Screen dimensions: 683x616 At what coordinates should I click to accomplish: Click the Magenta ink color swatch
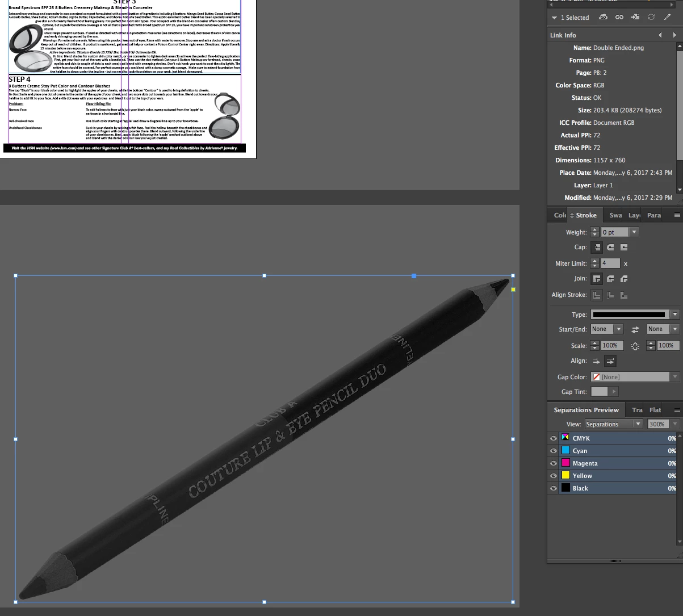click(565, 463)
